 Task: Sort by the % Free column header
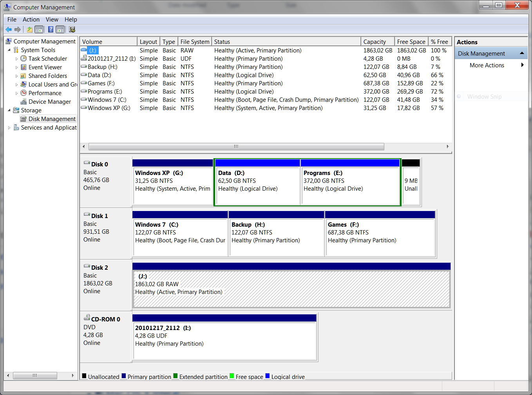[x=440, y=41]
